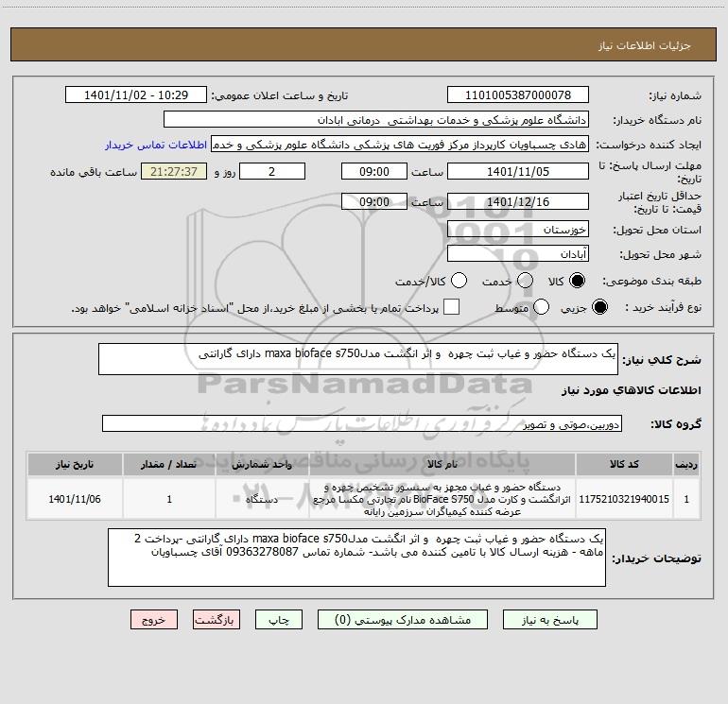Select the خدمت radio button
This screenshot has height=704, width=728.
[x=525, y=281]
